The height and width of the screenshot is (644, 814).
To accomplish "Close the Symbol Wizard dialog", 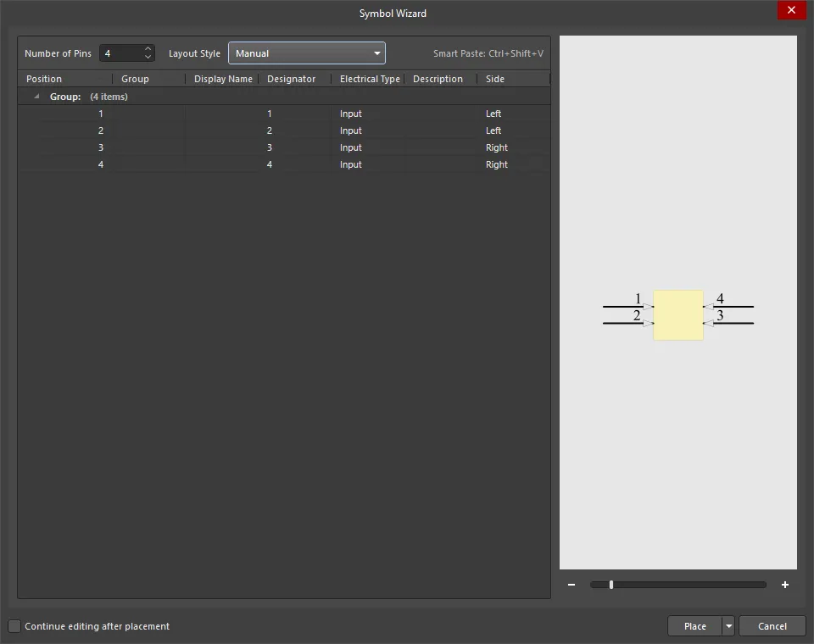I will (791, 10).
